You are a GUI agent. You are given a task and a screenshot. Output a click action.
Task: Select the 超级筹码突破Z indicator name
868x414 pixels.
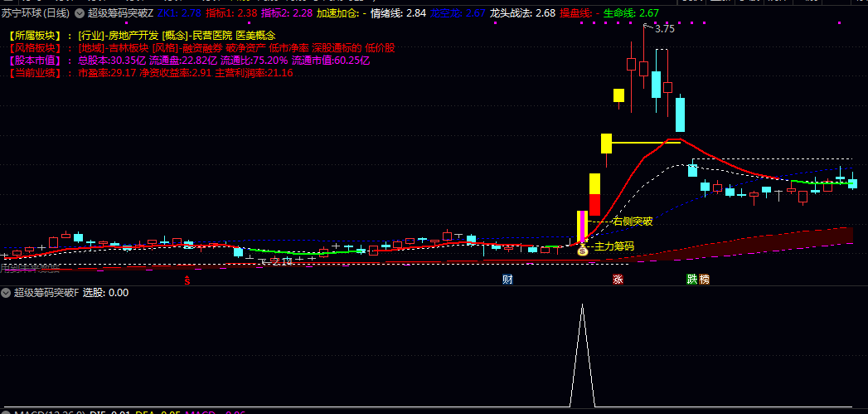[x=121, y=12]
